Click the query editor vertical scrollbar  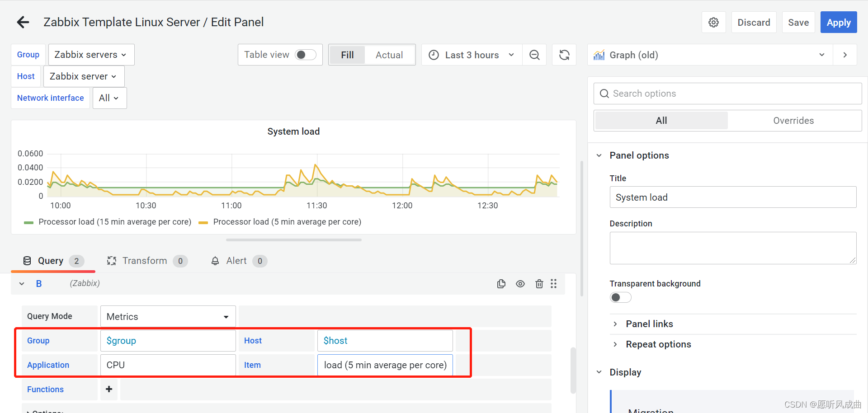(x=573, y=371)
